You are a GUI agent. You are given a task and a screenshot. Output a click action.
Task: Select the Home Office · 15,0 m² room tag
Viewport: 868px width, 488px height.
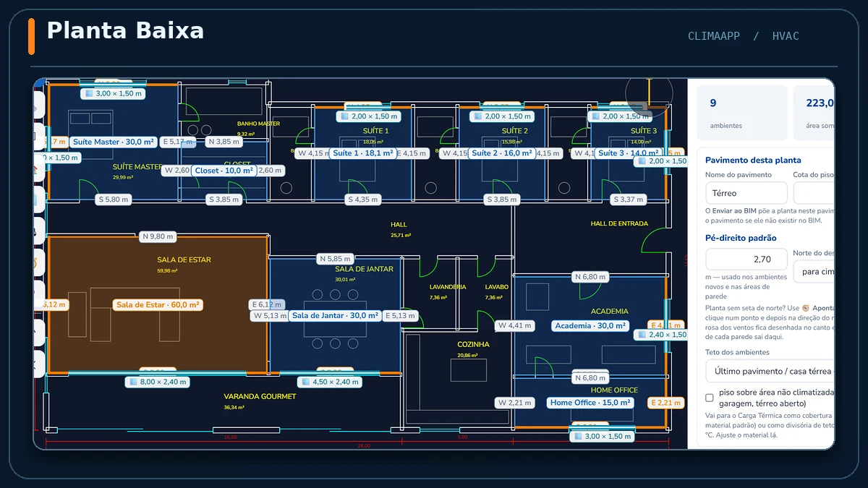[590, 403]
